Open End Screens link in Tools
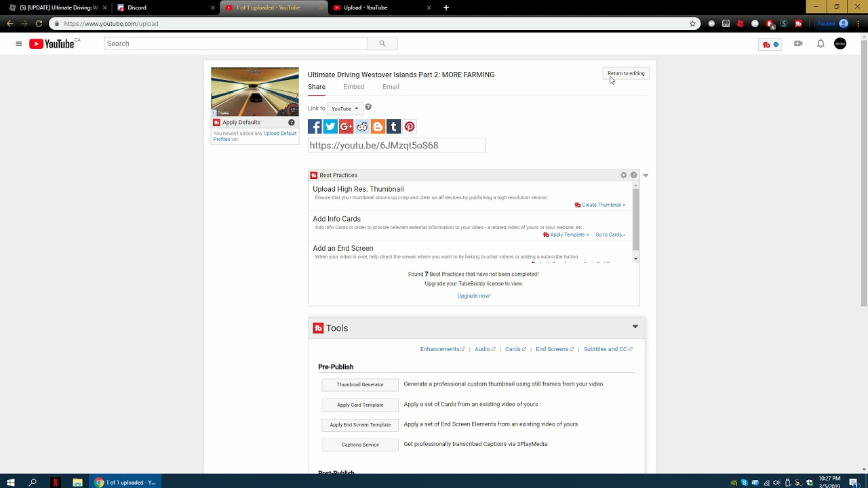 click(x=555, y=349)
